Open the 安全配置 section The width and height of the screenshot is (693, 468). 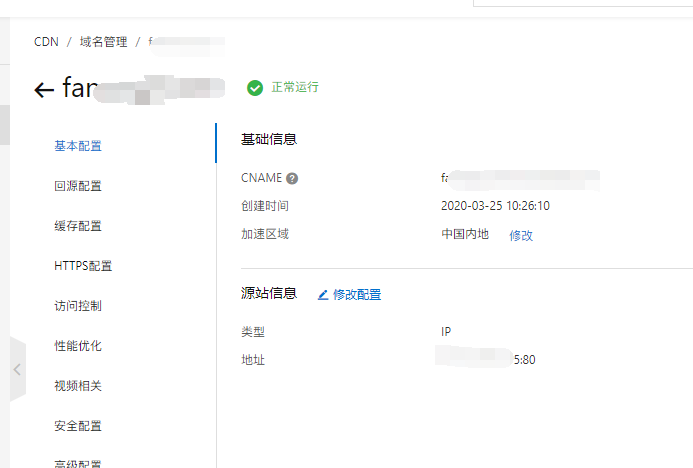(78, 426)
